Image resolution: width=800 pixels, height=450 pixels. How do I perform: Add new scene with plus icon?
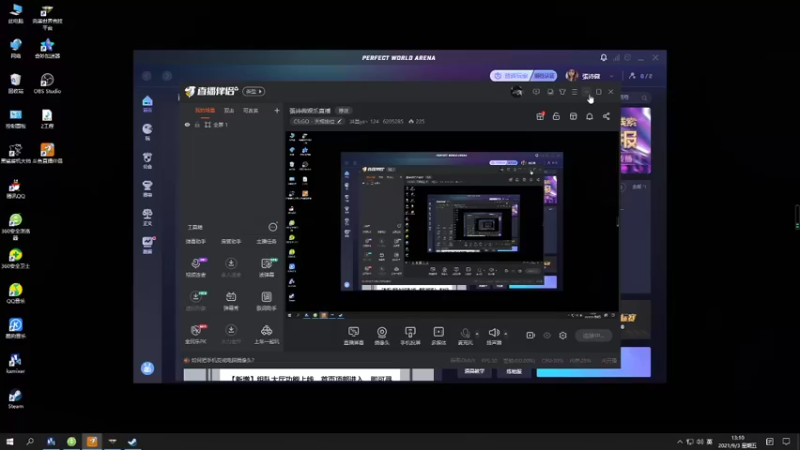[x=277, y=110]
